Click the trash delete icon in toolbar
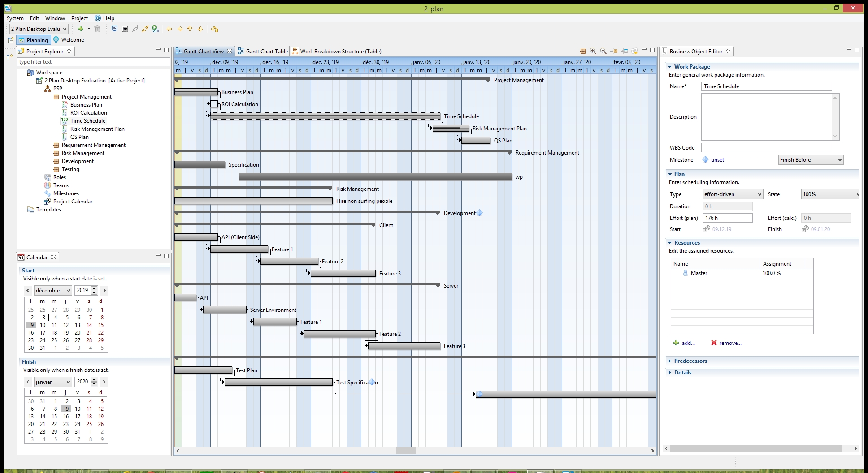868x473 pixels. [x=97, y=29]
